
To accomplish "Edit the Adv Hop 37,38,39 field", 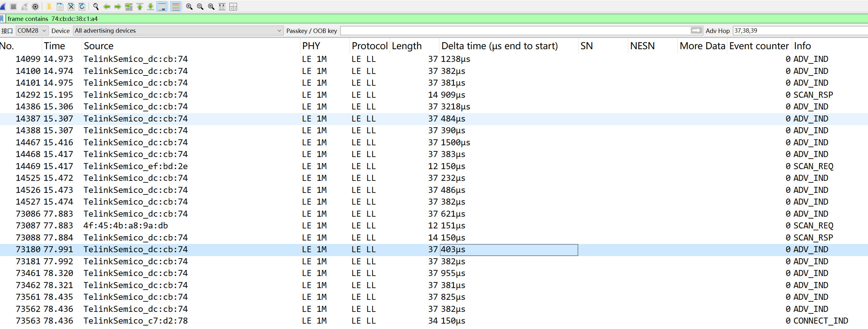I will (x=800, y=30).
